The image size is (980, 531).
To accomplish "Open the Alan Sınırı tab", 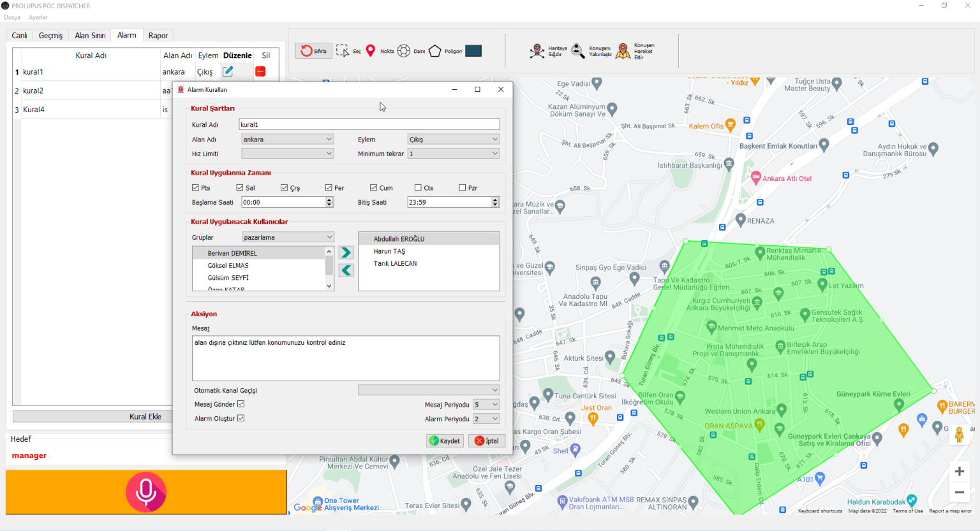I will click(90, 36).
